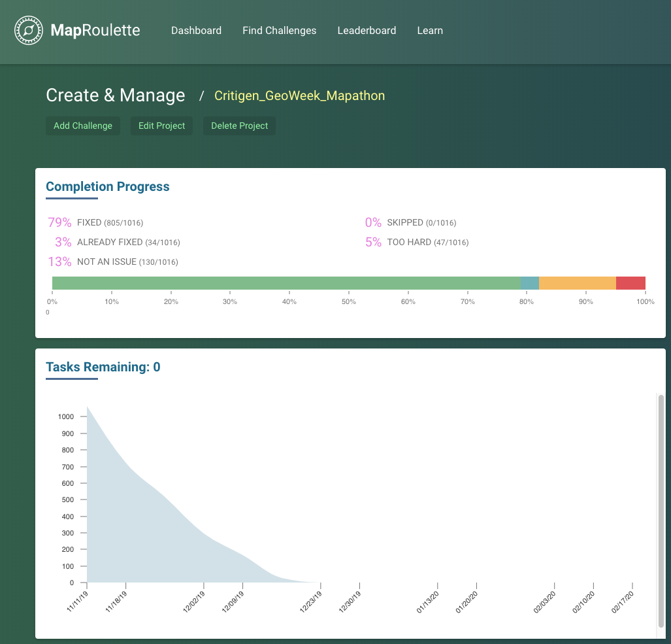Click the Add Challenge button
The image size is (671, 644).
[83, 126]
